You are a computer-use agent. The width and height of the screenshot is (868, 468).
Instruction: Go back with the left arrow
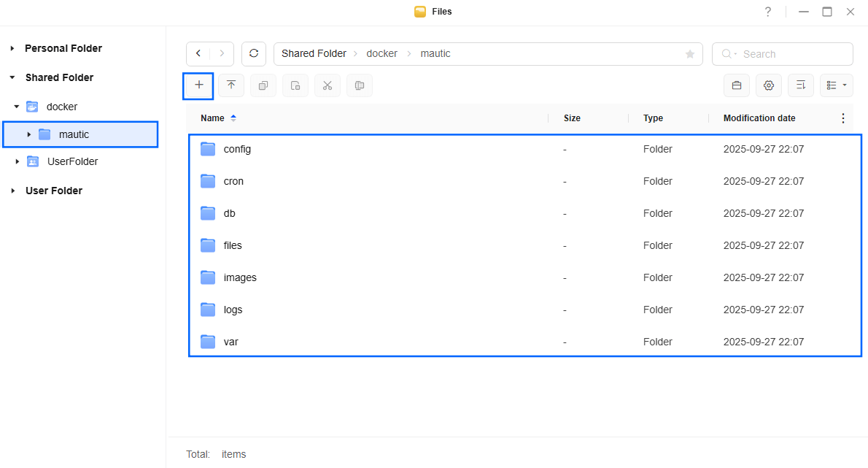198,54
